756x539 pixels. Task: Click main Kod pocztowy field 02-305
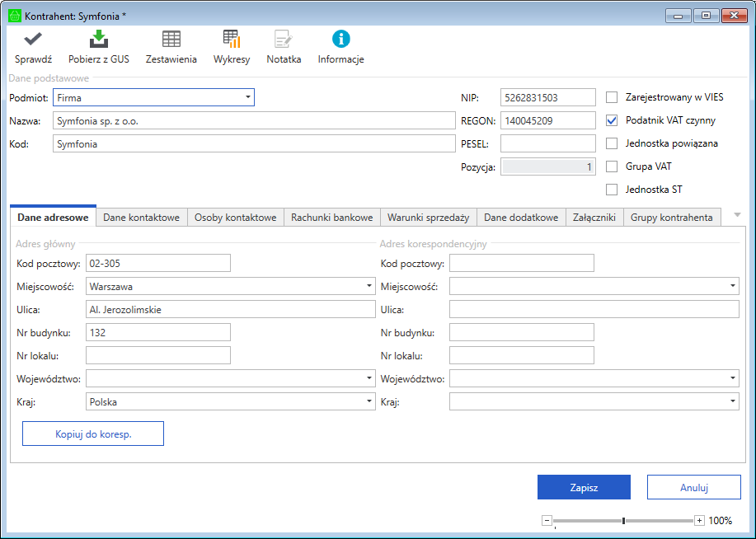tap(158, 263)
